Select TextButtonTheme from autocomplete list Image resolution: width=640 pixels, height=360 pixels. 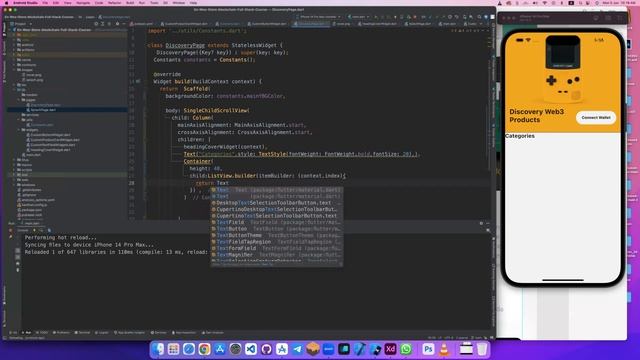tap(277, 235)
